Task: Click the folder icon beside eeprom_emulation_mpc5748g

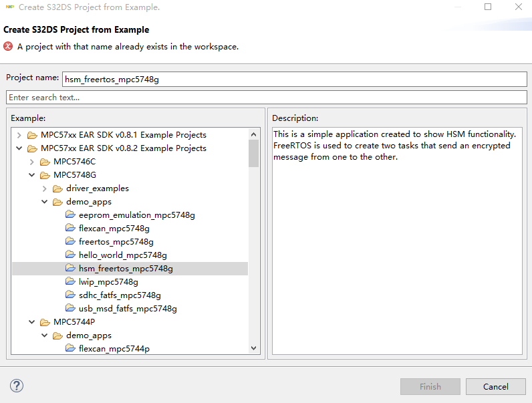Action: point(70,215)
